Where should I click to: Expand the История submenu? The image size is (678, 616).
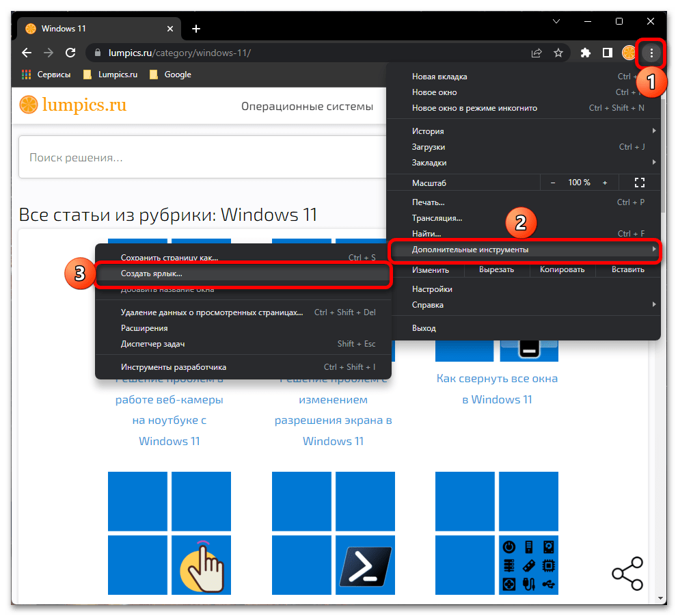524,131
